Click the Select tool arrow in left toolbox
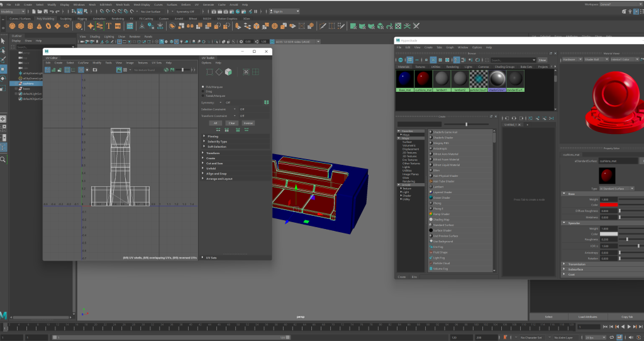Screen dimensions: 644x341 [3, 41]
